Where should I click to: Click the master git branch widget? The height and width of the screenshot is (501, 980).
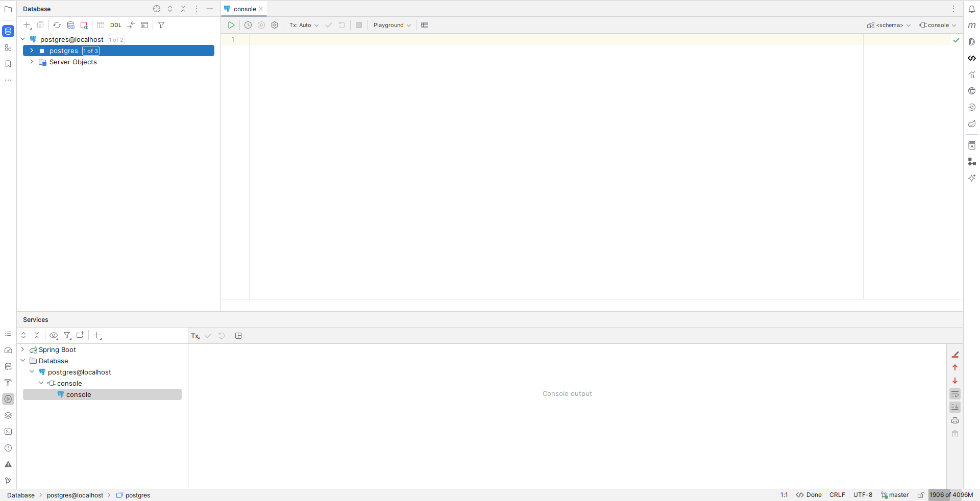895,495
